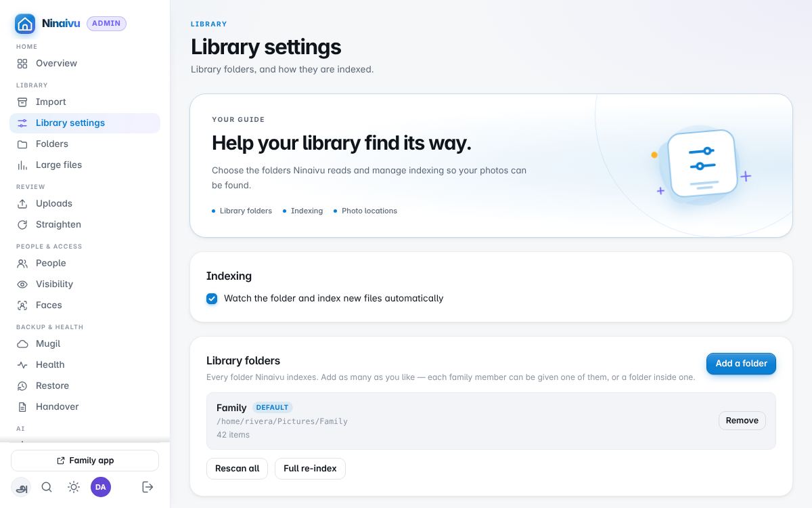The height and width of the screenshot is (508, 812).
Task: Open the Handover page in sidebar
Action: tap(85, 406)
